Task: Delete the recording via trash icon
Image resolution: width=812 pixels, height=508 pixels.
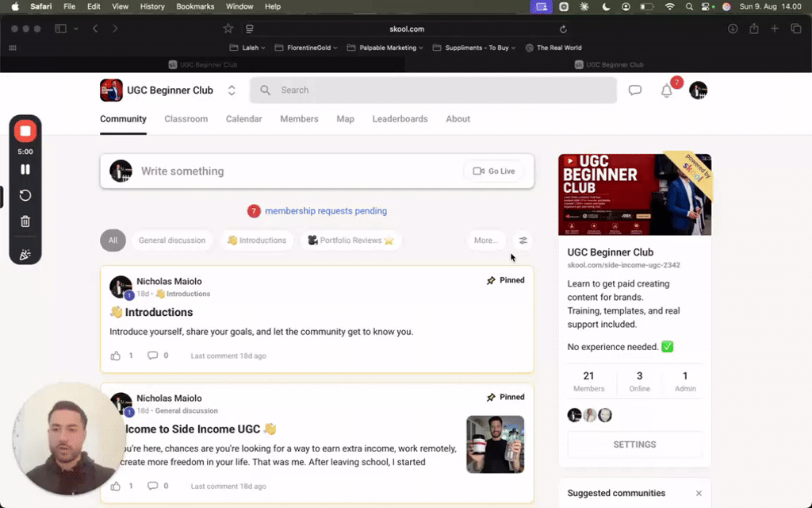Action: pos(25,221)
